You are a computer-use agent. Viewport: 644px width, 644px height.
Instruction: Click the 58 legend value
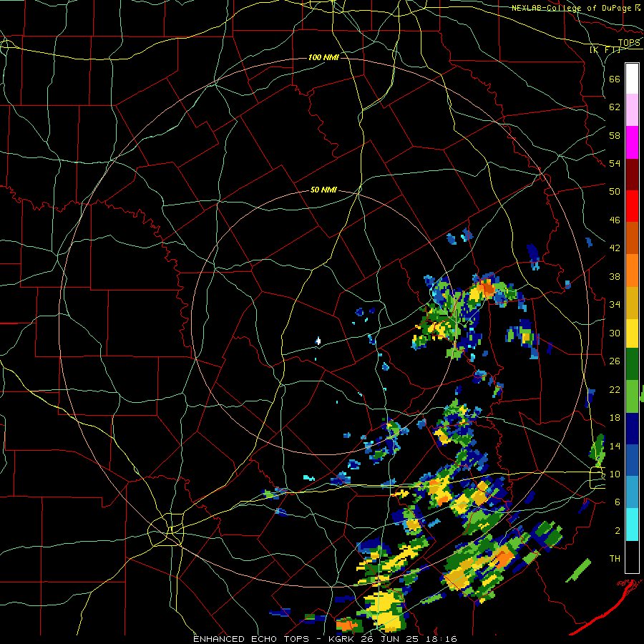[x=615, y=135]
